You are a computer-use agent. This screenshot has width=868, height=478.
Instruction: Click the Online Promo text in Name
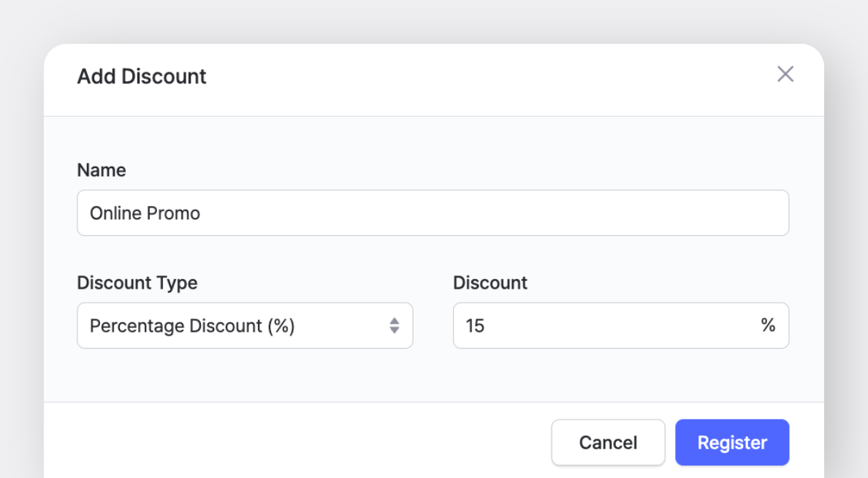145,213
